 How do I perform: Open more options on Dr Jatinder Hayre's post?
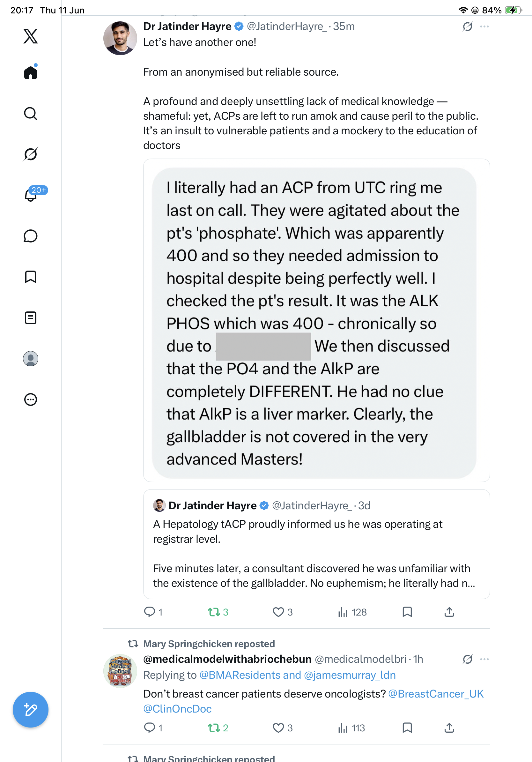(484, 26)
